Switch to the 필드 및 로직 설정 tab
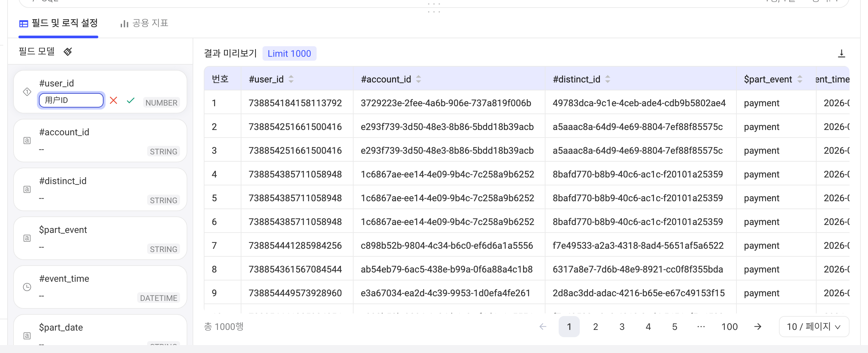The width and height of the screenshot is (868, 353). (58, 23)
